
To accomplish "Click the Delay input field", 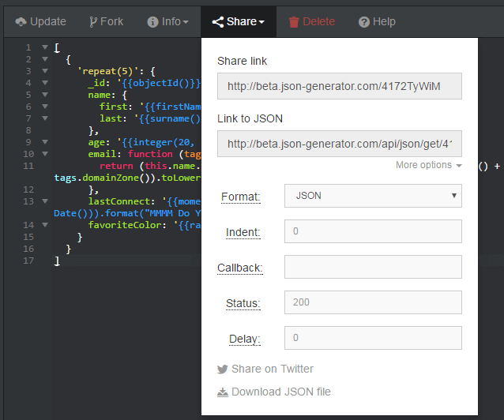I will (x=373, y=338).
